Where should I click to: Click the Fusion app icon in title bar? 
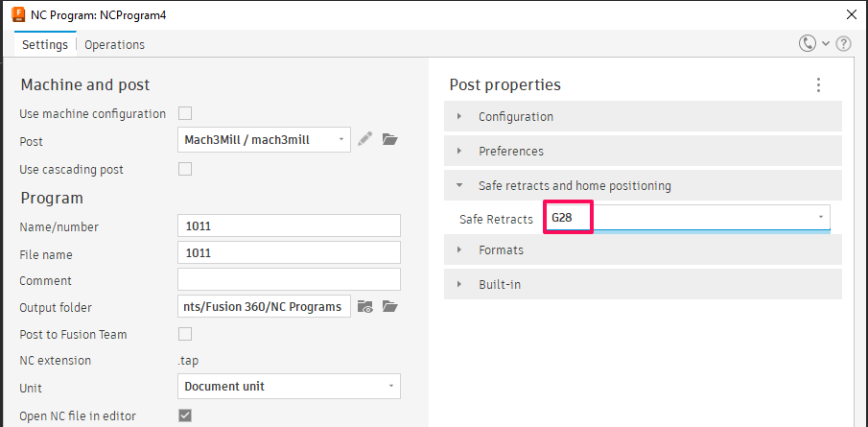[x=17, y=13]
